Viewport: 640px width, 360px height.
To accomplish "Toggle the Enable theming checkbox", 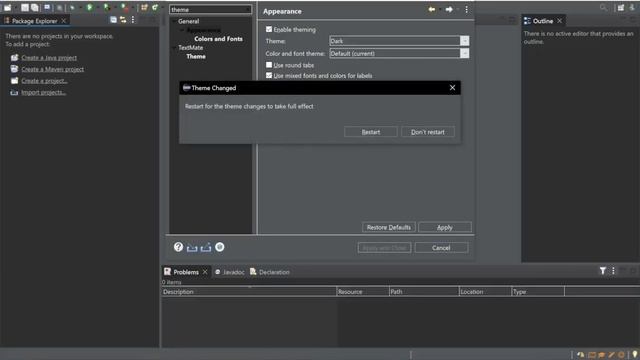I will (x=269, y=29).
